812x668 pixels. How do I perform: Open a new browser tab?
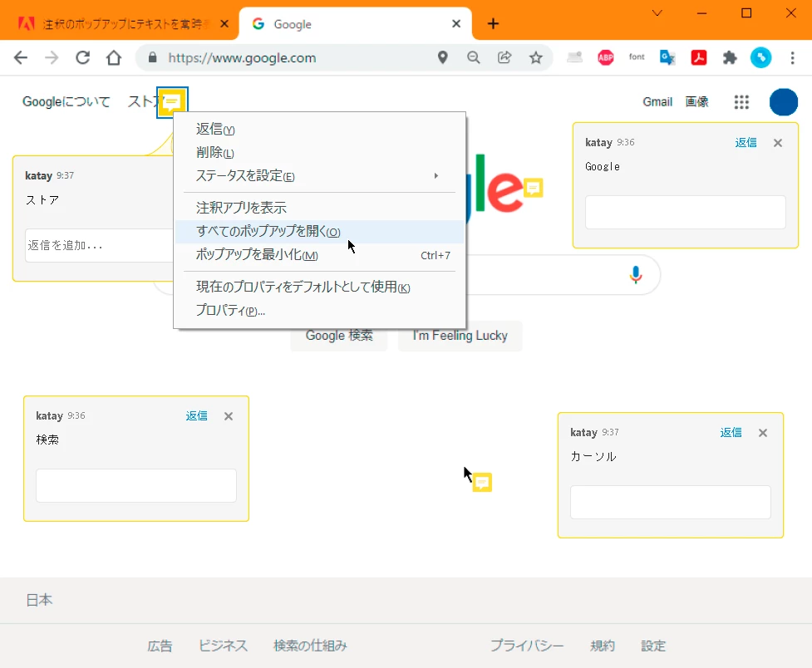pyautogui.click(x=493, y=24)
